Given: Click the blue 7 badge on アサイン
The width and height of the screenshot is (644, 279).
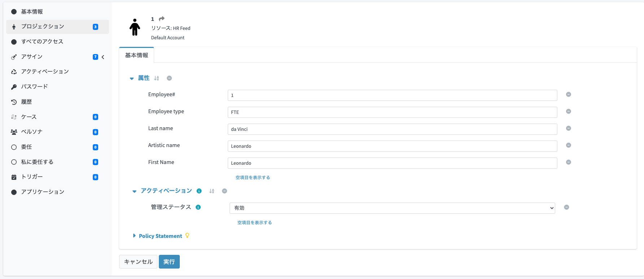Looking at the screenshot, I should pyautogui.click(x=95, y=57).
